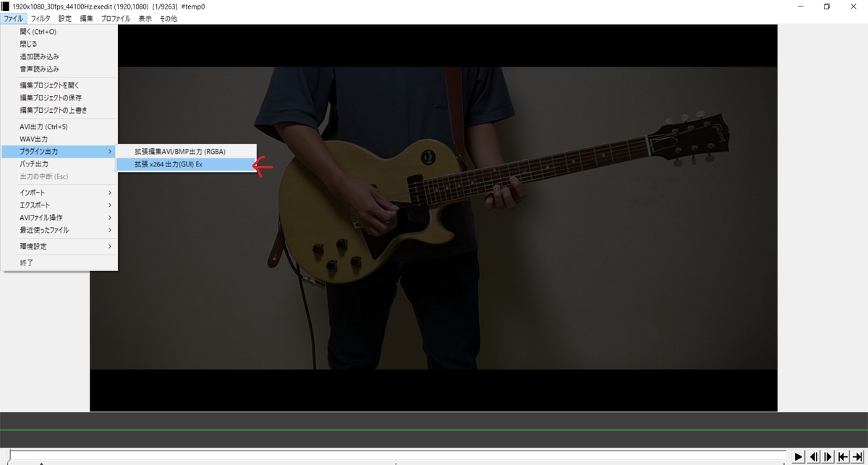Select WAV出力 entry
This screenshot has width=868, height=465.
click(x=59, y=139)
